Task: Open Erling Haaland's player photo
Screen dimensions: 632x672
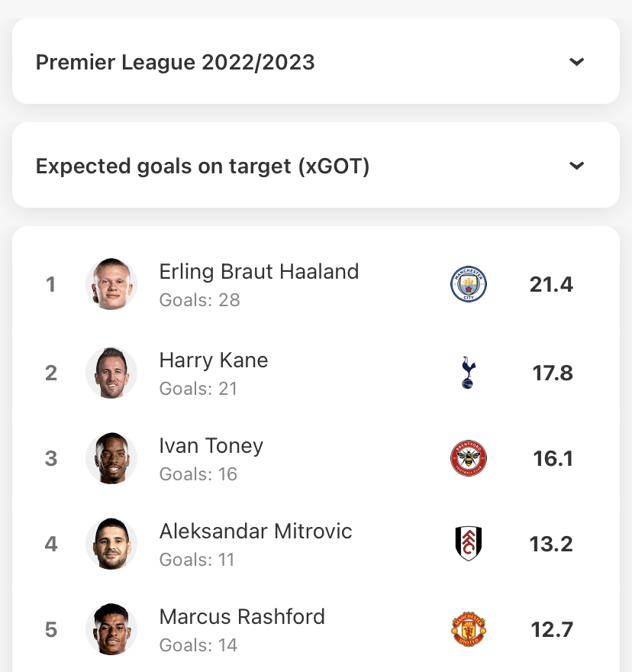Action: point(111,284)
